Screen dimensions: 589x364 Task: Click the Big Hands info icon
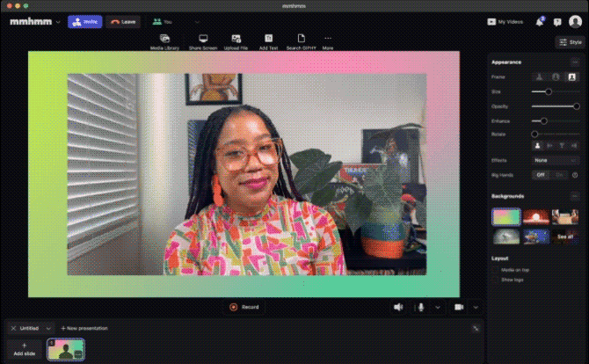pos(575,175)
